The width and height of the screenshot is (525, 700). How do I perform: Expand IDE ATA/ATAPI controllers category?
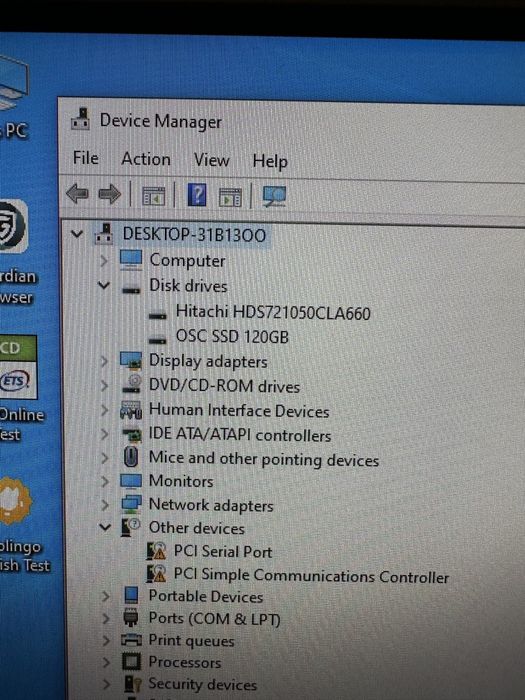point(104,434)
